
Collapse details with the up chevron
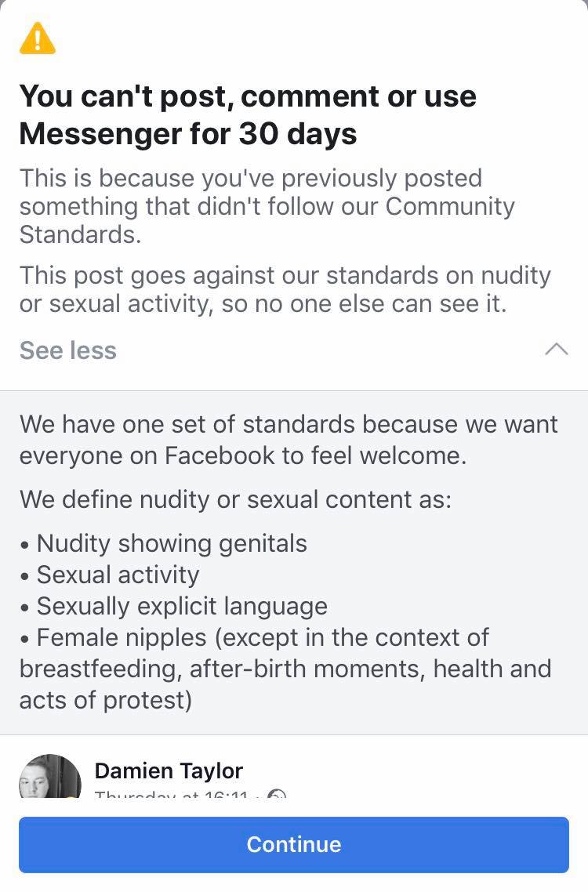[556, 350]
